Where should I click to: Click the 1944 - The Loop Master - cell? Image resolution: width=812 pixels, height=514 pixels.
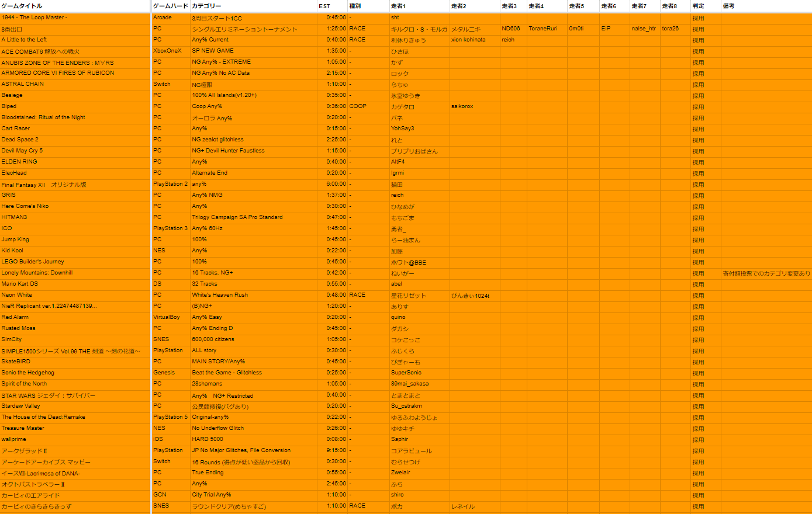tap(75, 18)
